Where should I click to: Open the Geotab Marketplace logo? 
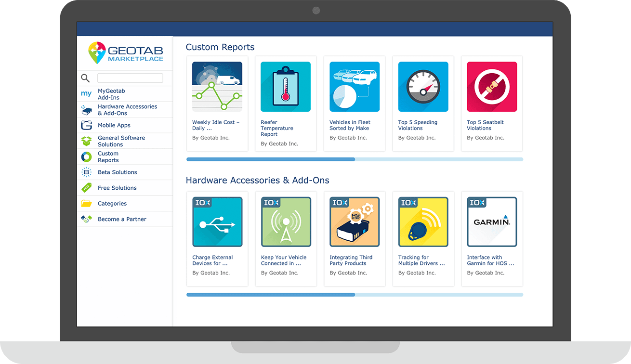pyautogui.click(x=125, y=53)
